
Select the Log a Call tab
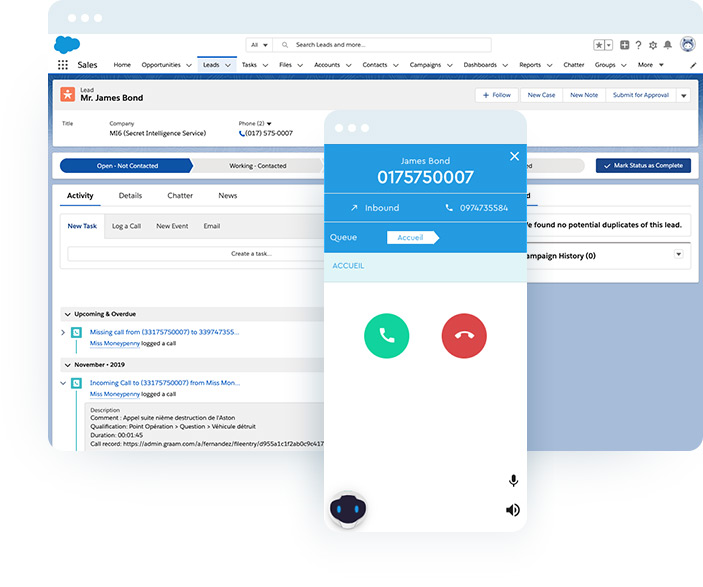126,226
